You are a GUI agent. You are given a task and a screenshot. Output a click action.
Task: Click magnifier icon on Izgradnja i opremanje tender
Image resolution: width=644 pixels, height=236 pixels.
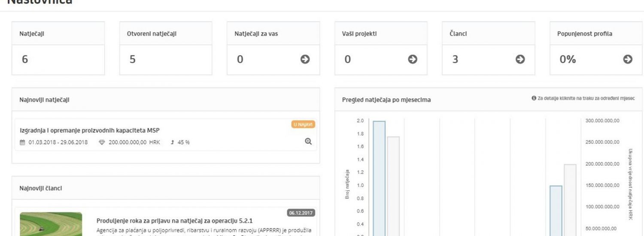point(308,142)
